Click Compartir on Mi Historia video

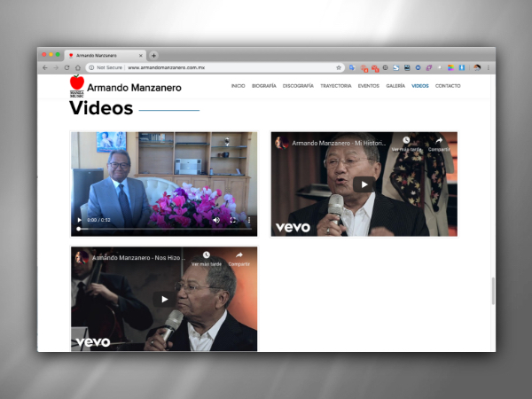tap(439, 144)
